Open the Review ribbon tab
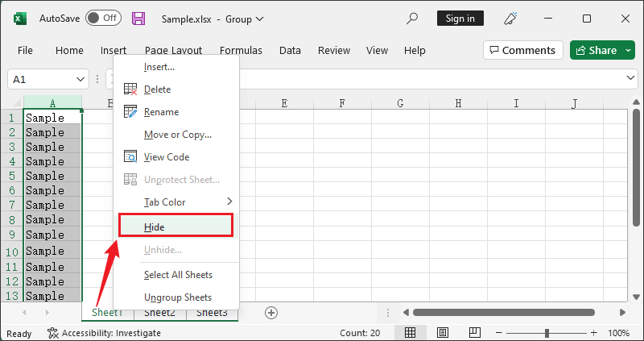This screenshot has height=341, width=644. [334, 50]
